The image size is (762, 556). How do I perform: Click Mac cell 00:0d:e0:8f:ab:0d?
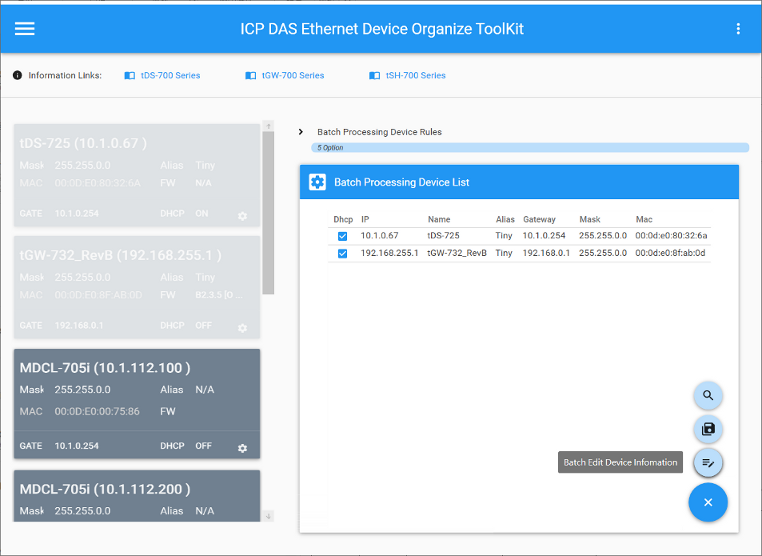pos(670,253)
